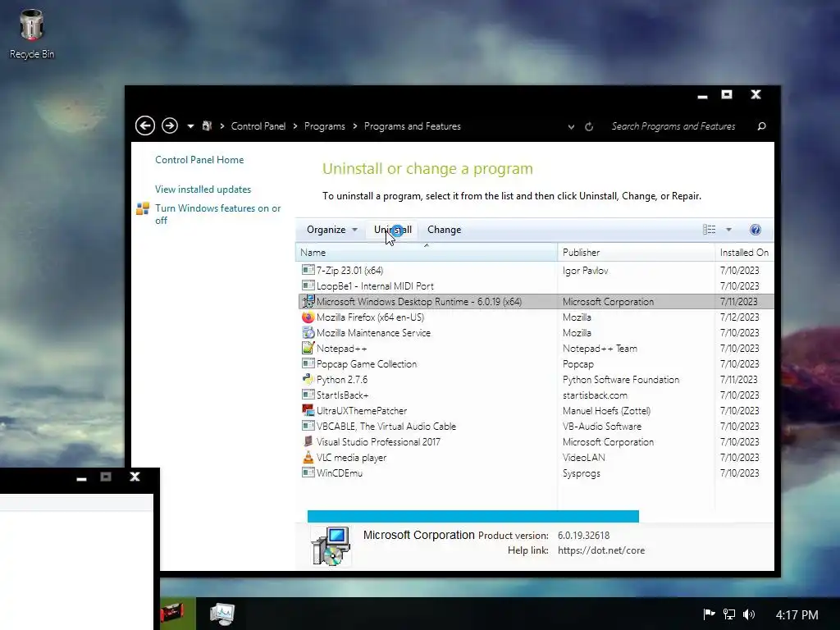Open the Control Panel taskbar monitor icon
Screen dimensions: 840x630
click(221, 614)
